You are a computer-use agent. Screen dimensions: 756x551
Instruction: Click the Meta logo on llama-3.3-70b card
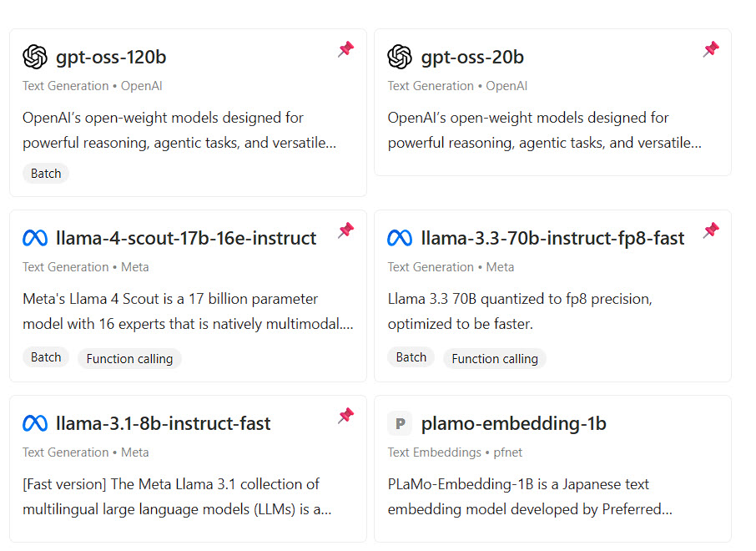point(400,239)
